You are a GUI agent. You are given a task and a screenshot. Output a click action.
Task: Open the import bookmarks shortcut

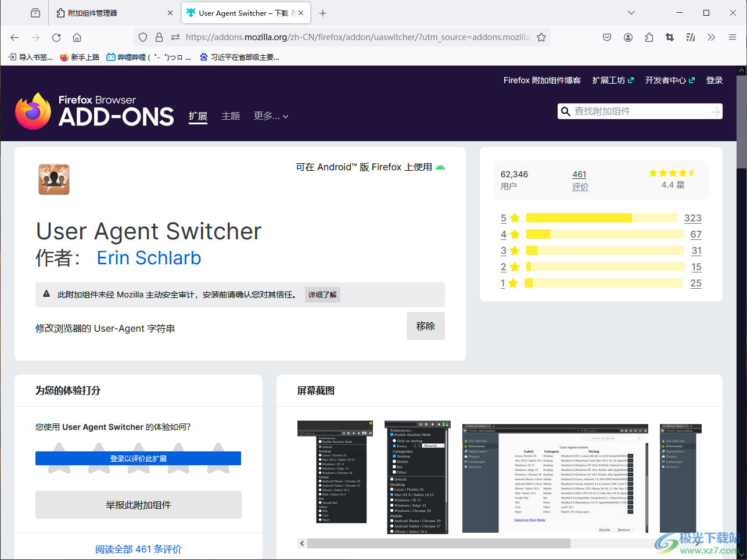click(30, 57)
